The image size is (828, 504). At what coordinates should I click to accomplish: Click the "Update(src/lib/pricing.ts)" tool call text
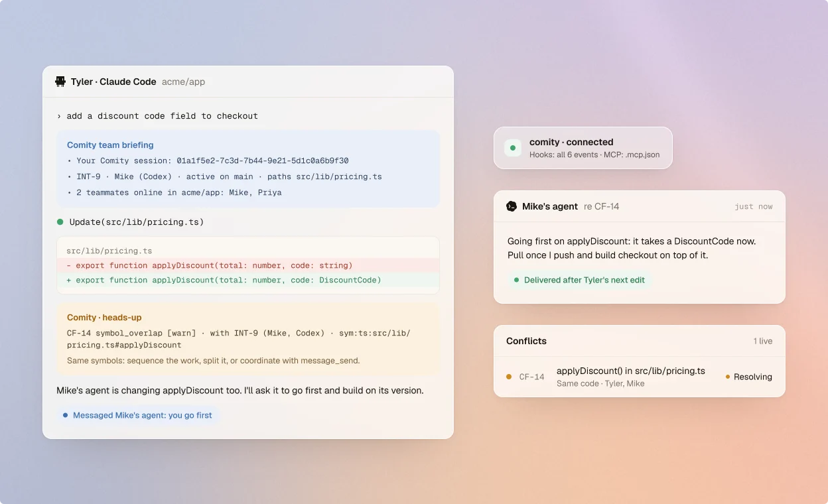[x=136, y=222]
